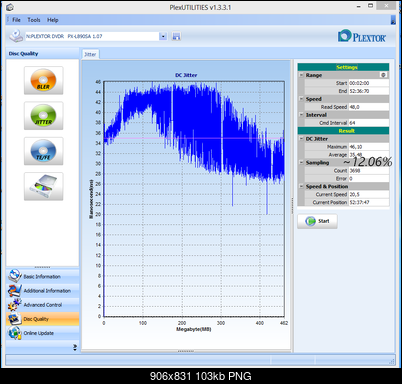Click the Settings panel header
This screenshot has height=384, width=402.
(x=343, y=67)
